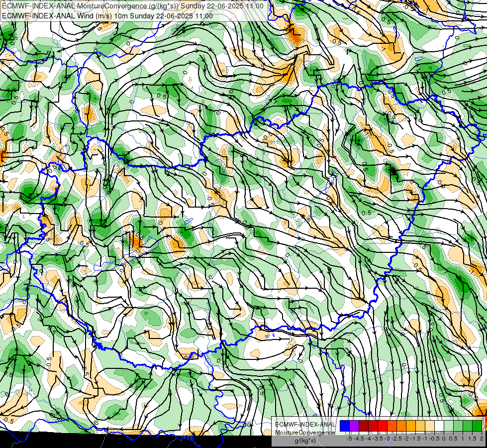Select the light orange swatch between -1.5 and -1

click(420, 426)
